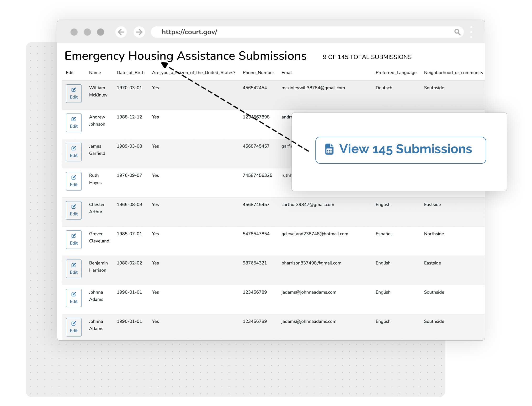Viewport: 532px width, 406px height.
Task: Click the Date_of_Birth column header
Action: [130, 72]
